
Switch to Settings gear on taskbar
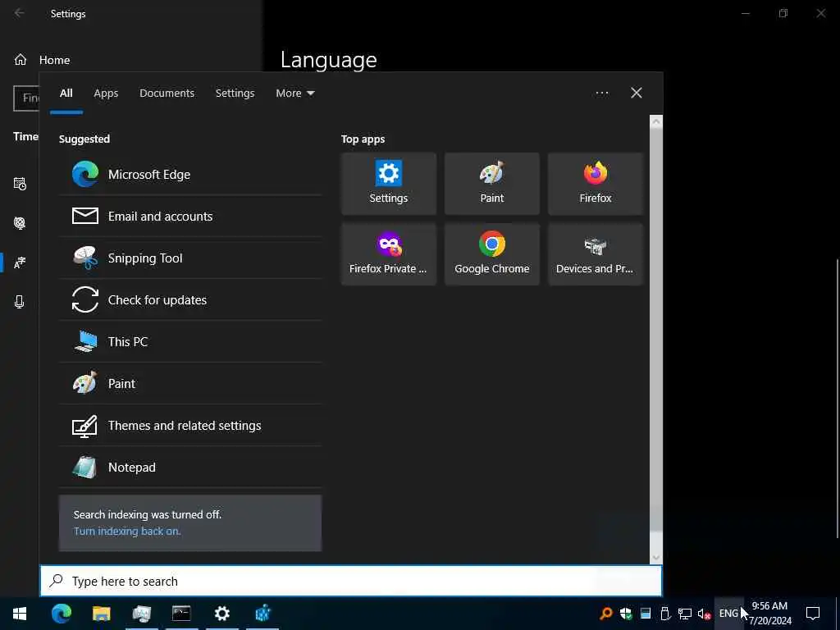click(x=221, y=614)
